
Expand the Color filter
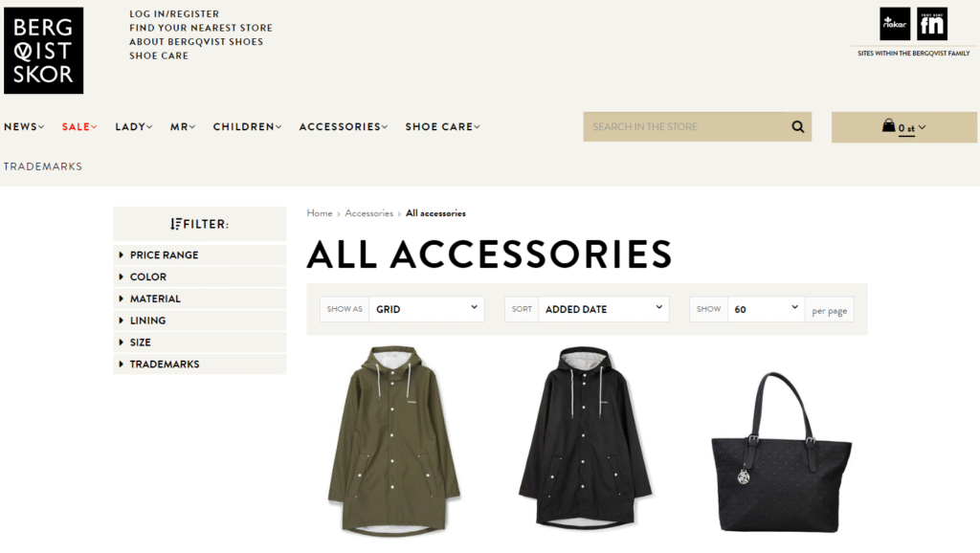click(x=200, y=276)
